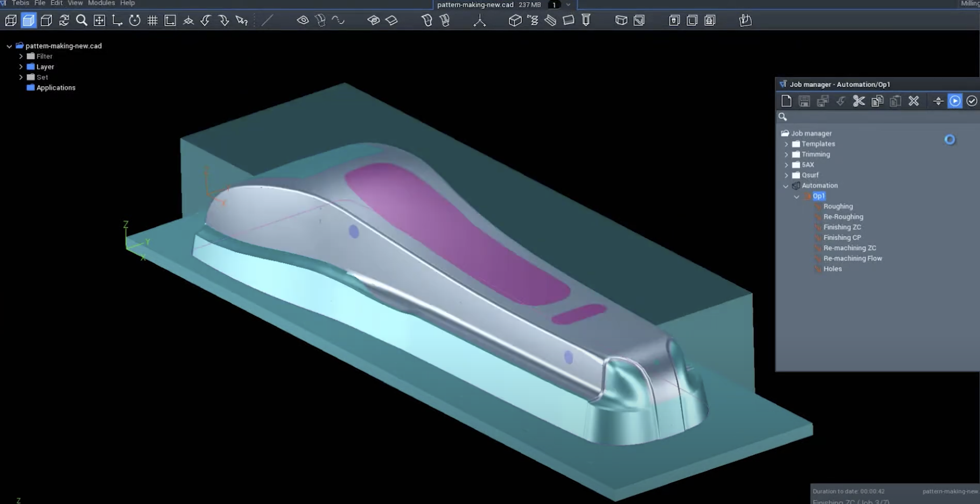Expand the Templates folder in Job manager
The width and height of the screenshot is (980, 504).
786,144
